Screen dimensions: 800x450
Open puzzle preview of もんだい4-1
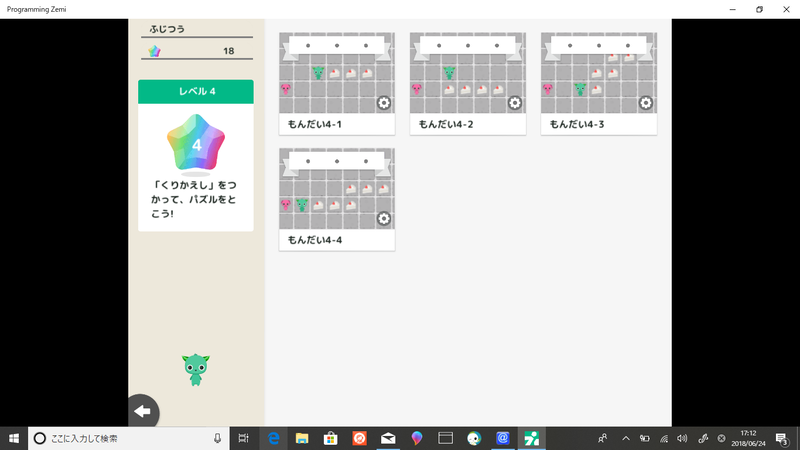(337, 73)
